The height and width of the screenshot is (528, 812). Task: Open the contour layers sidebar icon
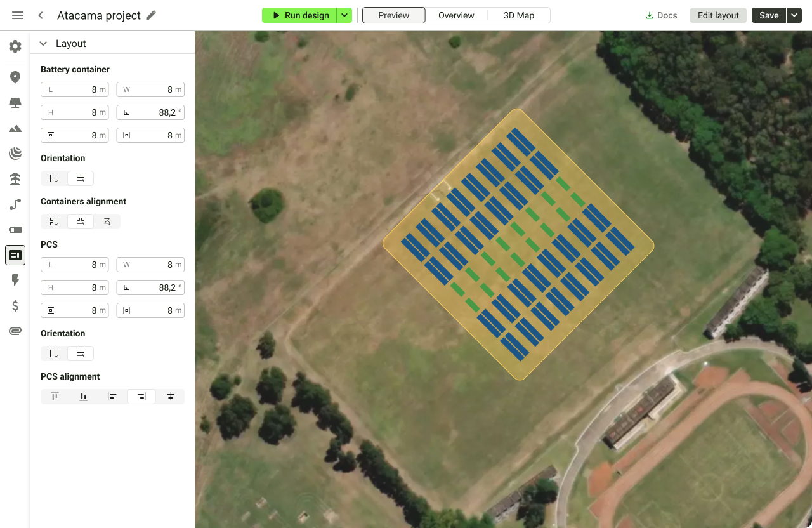(x=15, y=153)
